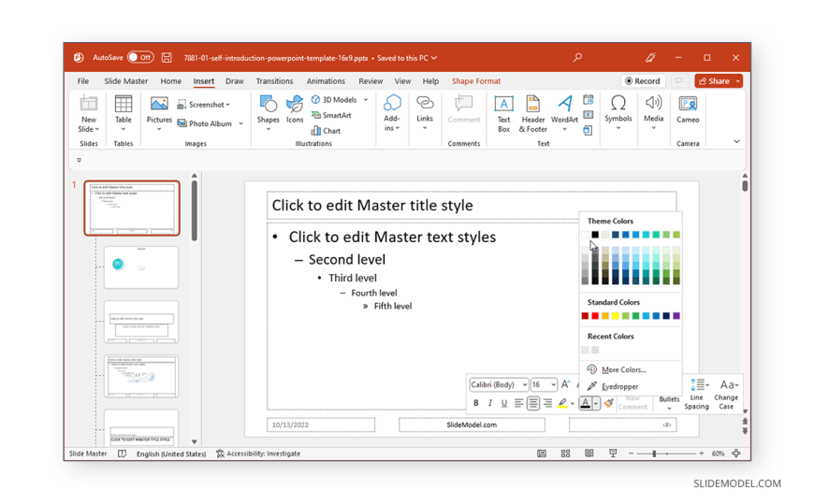Click the Format Painter brush in mini toolbar
Screen dimensions: 814x504
609,403
